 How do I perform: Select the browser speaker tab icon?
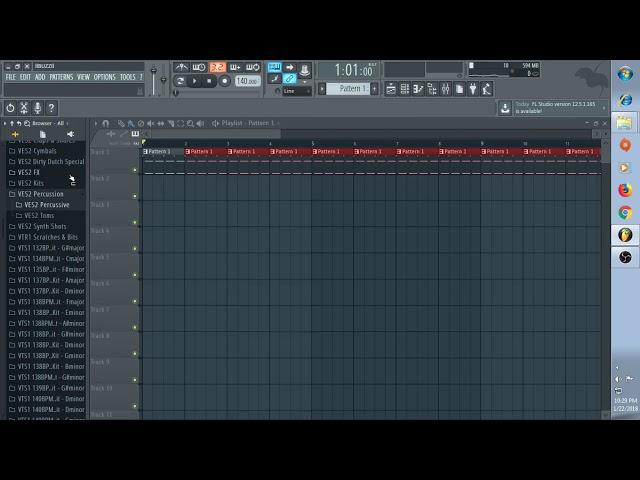tap(70, 134)
